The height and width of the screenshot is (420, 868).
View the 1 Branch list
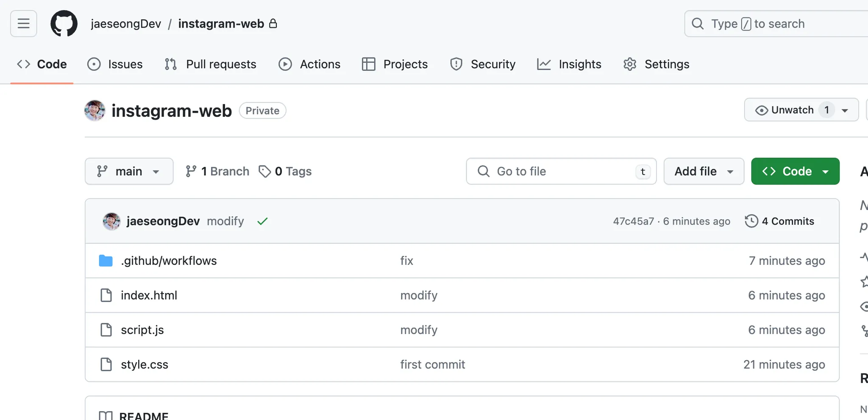pos(217,171)
